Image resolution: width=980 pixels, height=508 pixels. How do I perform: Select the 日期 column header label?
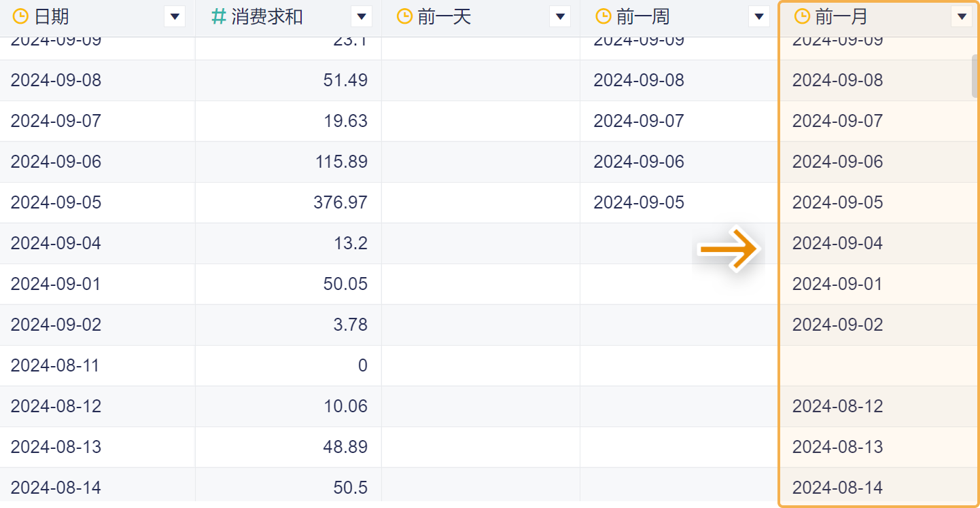click(x=51, y=17)
